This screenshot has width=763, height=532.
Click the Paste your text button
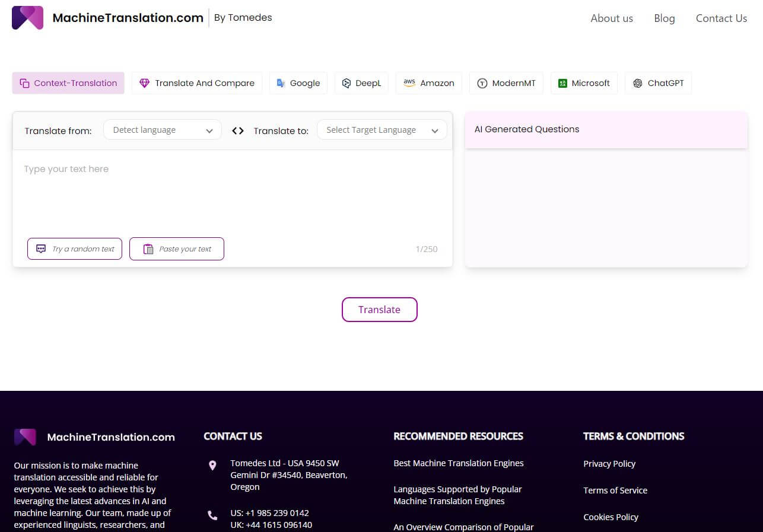pyautogui.click(x=177, y=249)
